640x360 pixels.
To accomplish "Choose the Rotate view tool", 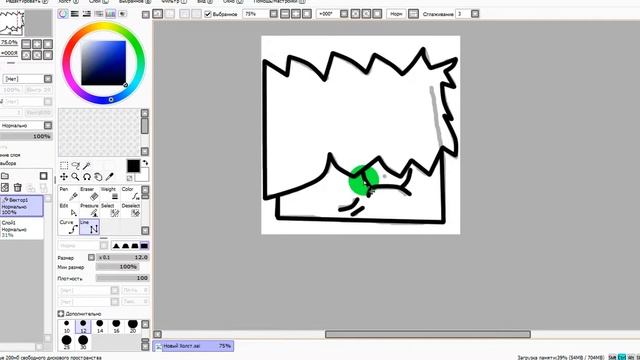I will pyautogui.click(x=87, y=177).
